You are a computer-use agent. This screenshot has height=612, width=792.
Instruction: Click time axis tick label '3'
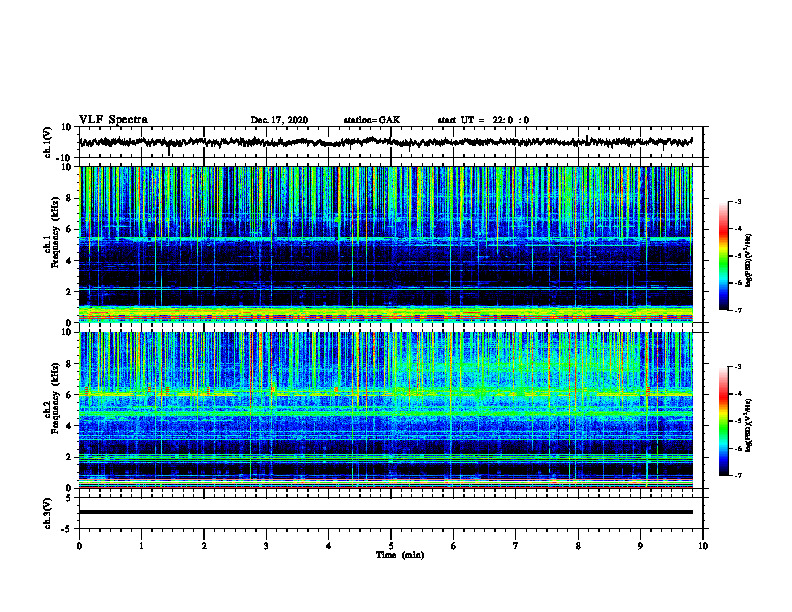coord(266,546)
